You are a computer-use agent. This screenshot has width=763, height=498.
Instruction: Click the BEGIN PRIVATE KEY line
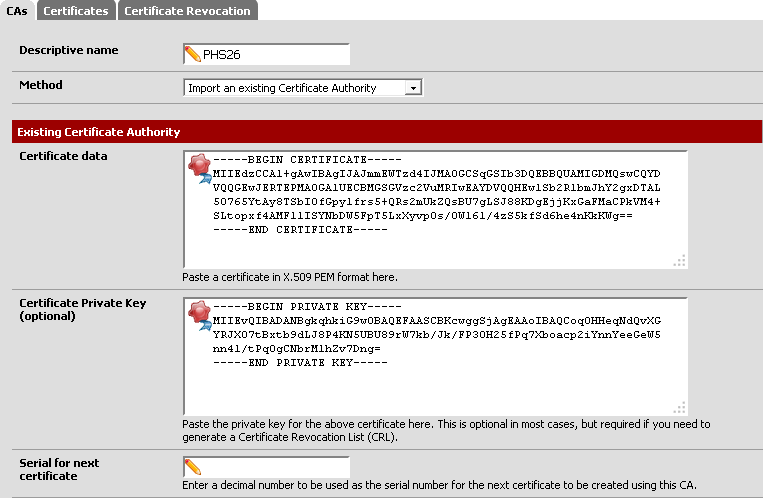[294, 306]
